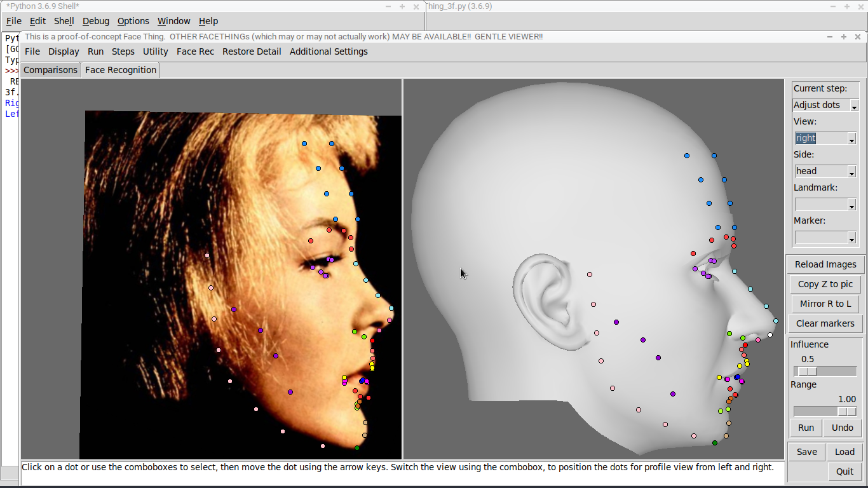
Task: Click the Range slider handle
Action: [847, 411]
